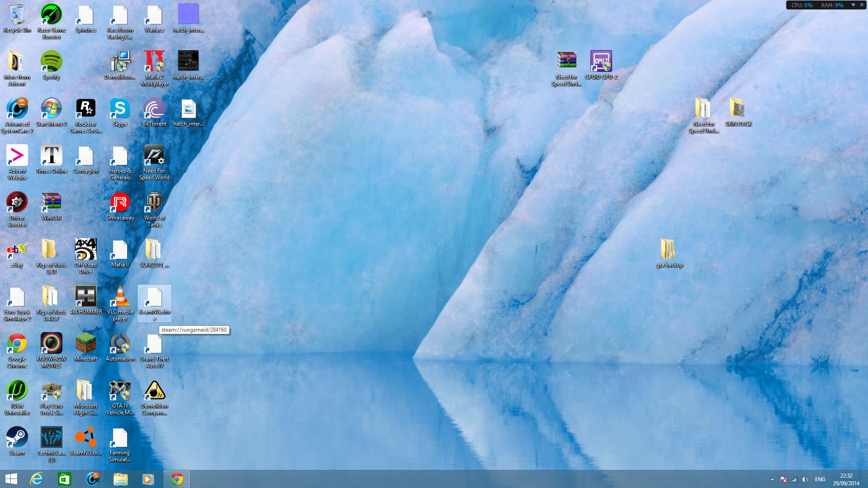
Task: Open Windows Store from taskbar
Action: click(x=64, y=479)
